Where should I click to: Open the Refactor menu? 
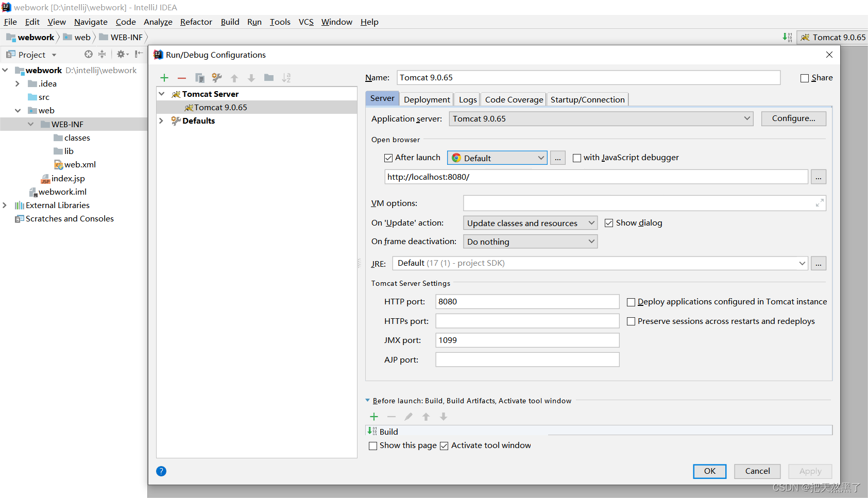click(x=196, y=22)
